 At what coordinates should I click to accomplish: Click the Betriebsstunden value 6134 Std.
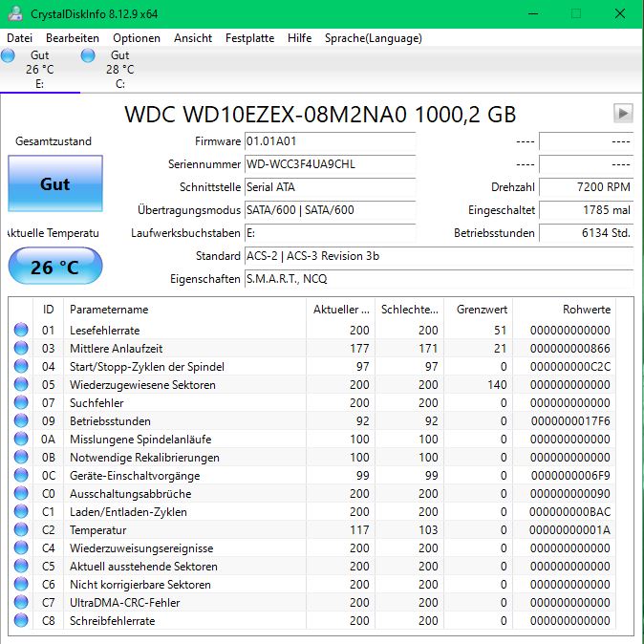(586, 233)
